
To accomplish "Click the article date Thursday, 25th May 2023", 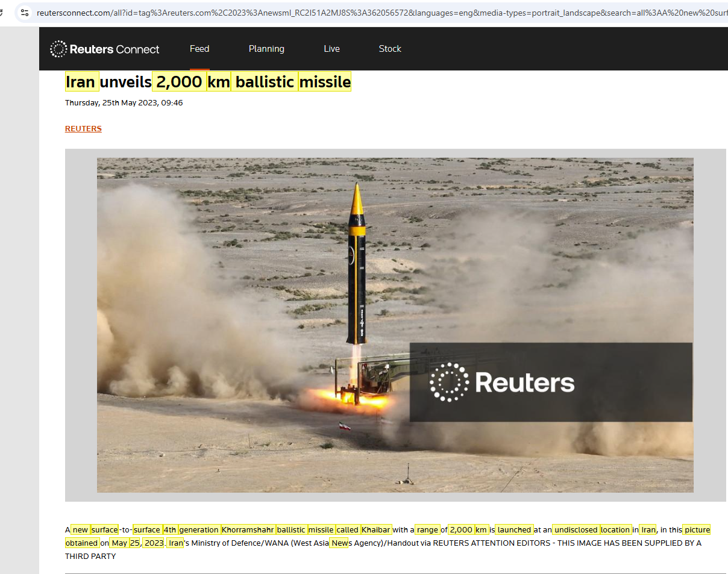I will 124,103.
